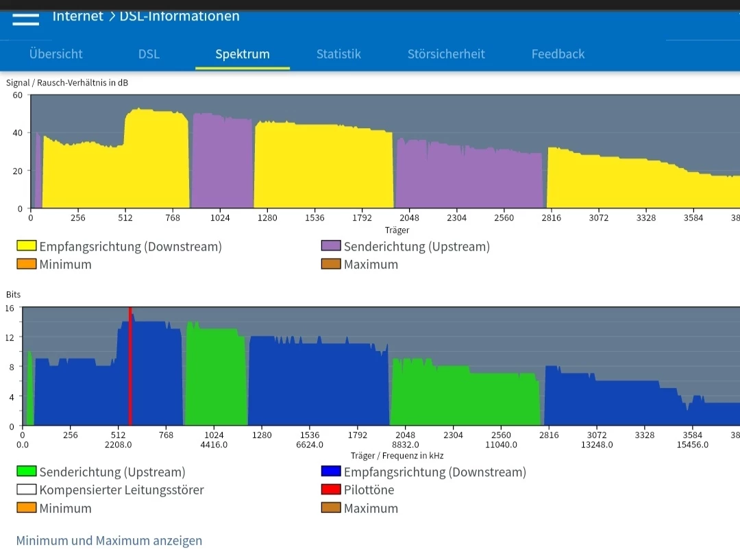Viewport: 740px width, 560px height.
Task: Click 'Signal / Rausch-Verhältnis in dB' chart title
Action: click(67, 83)
